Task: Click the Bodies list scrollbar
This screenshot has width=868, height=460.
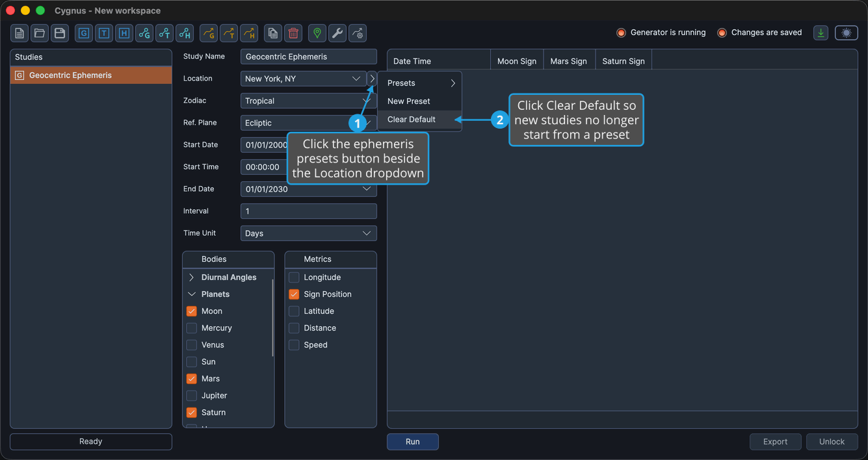Action: coord(272,318)
